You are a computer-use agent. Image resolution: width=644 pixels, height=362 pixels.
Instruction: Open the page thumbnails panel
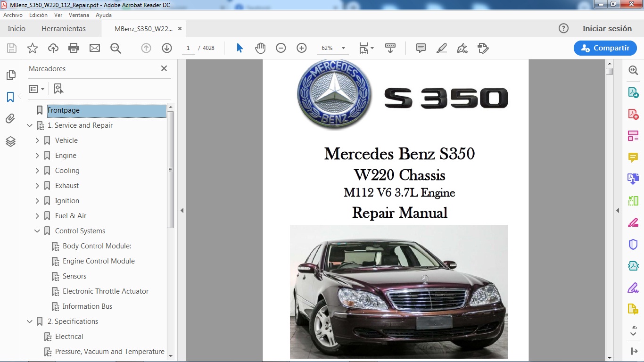[x=10, y=74]
